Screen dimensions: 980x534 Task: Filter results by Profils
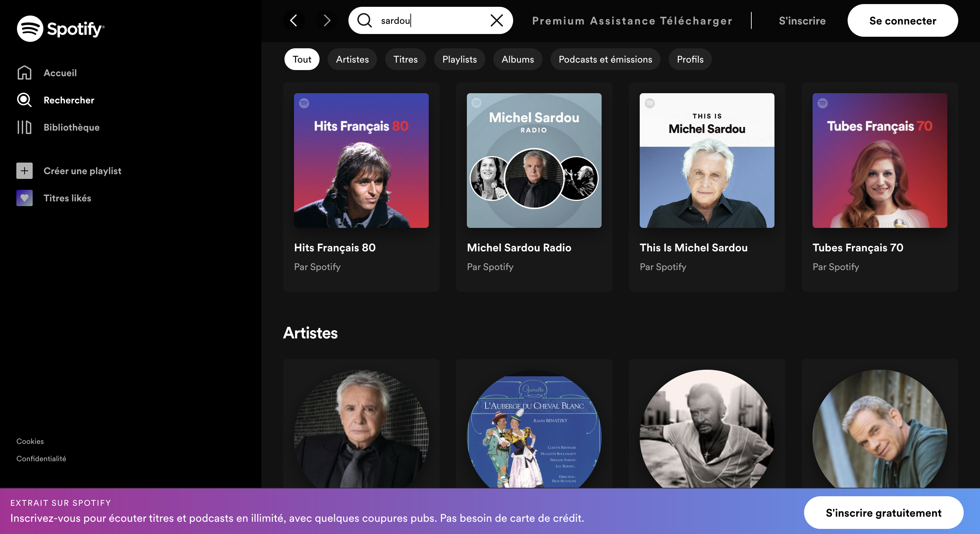pyautogui.click(x=690, y=59)
